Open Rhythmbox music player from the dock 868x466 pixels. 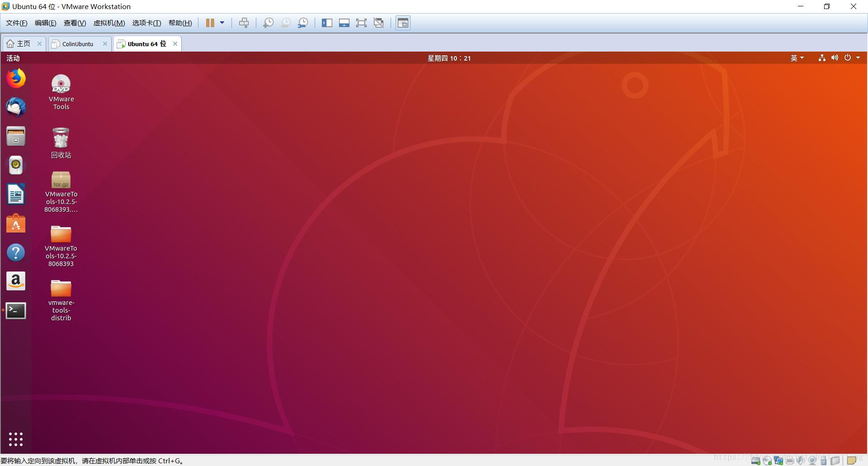click(16, 165)
